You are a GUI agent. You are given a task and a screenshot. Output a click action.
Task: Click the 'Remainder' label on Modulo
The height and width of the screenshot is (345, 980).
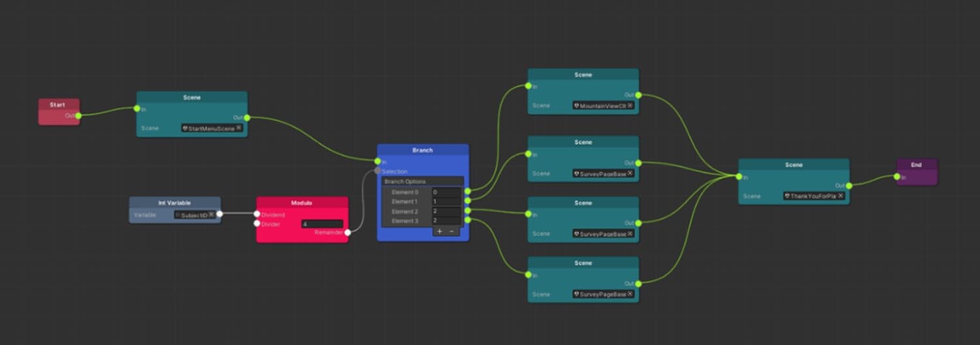coord(329,232)
